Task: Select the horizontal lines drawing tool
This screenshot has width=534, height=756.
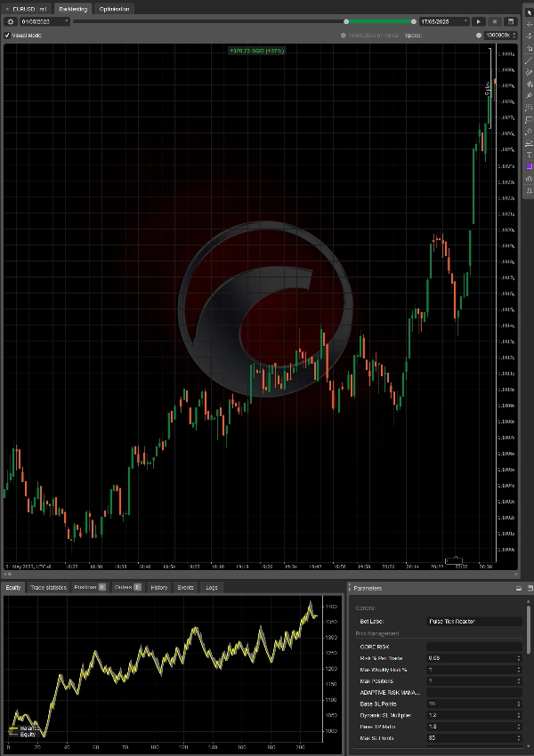Action: (x=530, y=143)
